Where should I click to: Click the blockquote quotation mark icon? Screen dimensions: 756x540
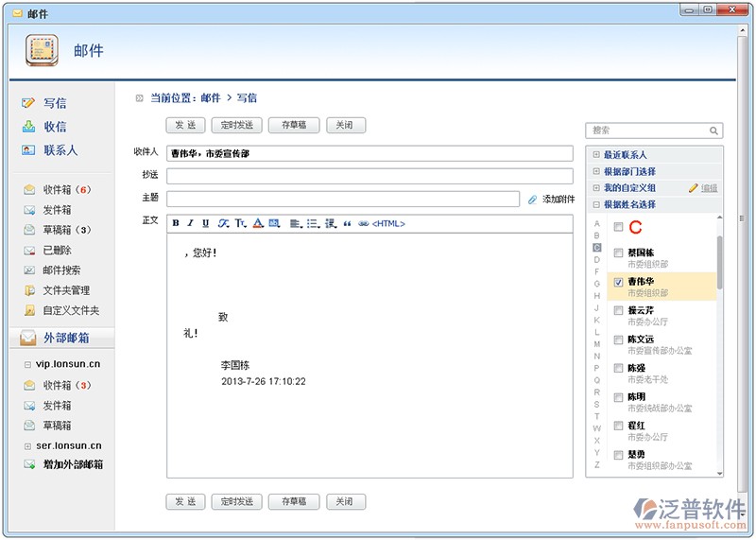pos(347,224)
